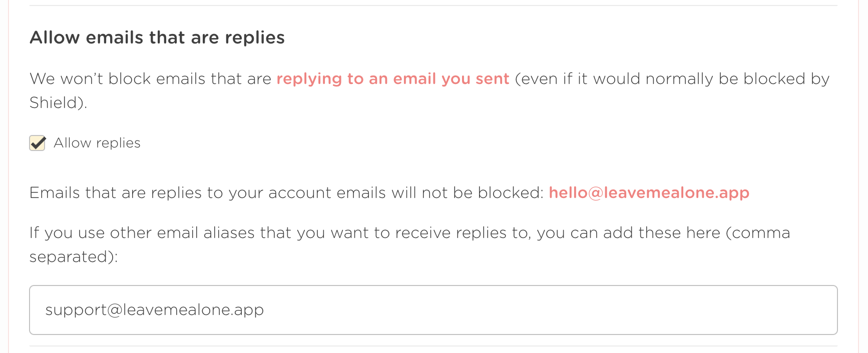Focus the email aliases input field

pos(433,310)
